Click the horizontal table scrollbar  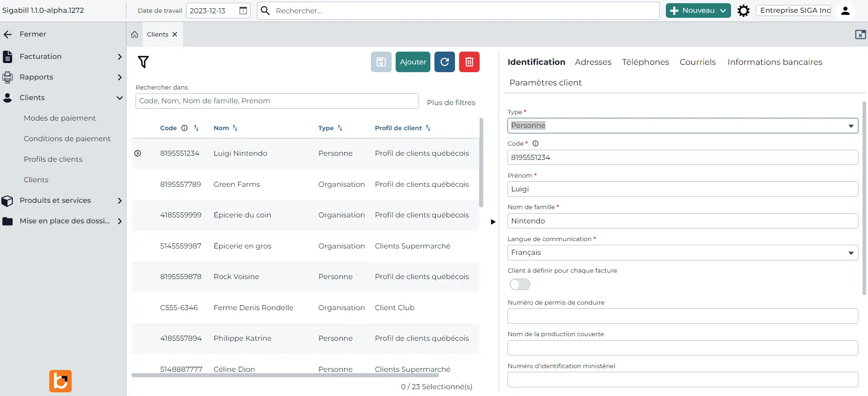[285, 375]
